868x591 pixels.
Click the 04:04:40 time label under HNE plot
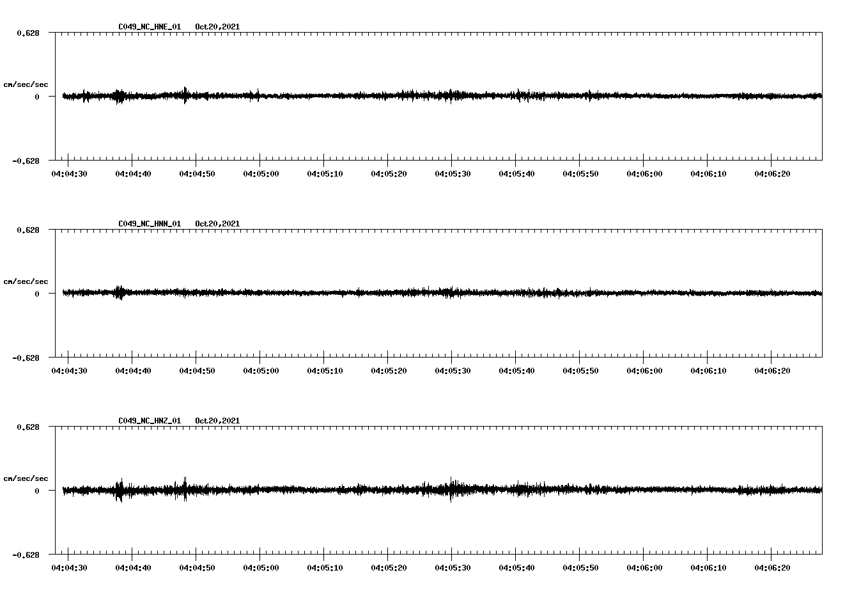[x=133, y=174]
